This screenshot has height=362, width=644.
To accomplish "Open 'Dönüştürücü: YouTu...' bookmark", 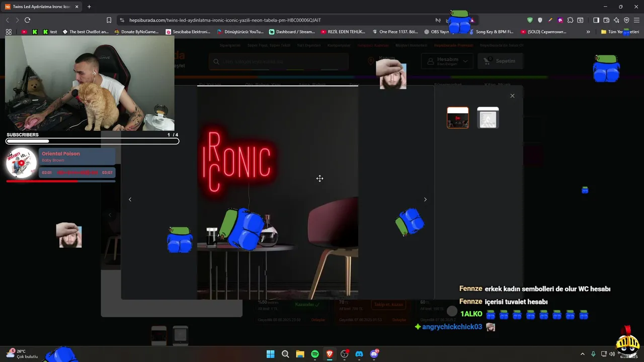I will click(x=240, y=32).
